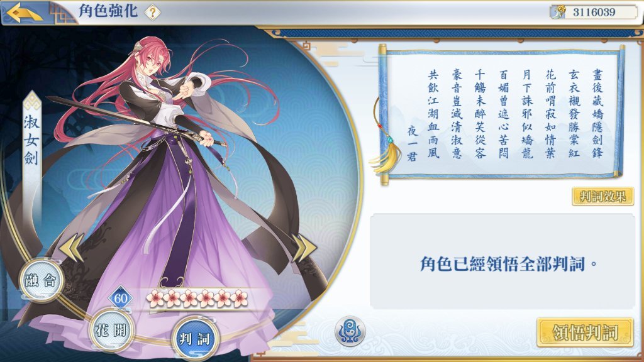Open the poem scroll
Image resolution: width=644 pixels, height=362 pixels.
502,114
